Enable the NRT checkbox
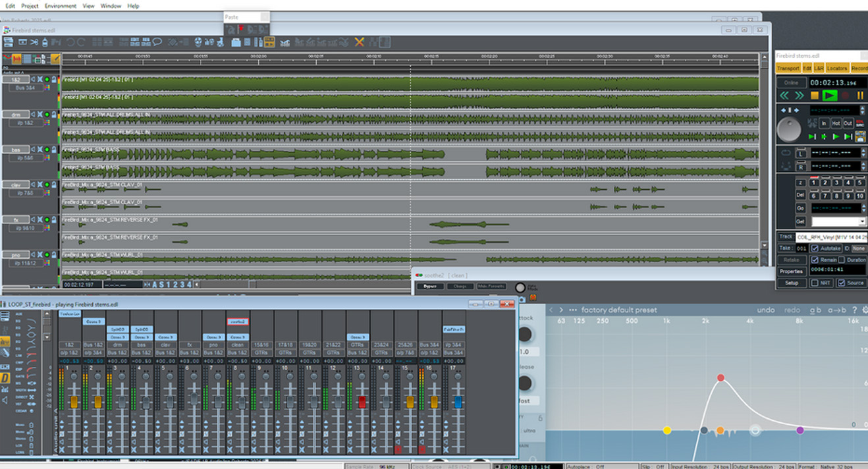This screenshot has height=469, width=868. [x=815, y=283]
